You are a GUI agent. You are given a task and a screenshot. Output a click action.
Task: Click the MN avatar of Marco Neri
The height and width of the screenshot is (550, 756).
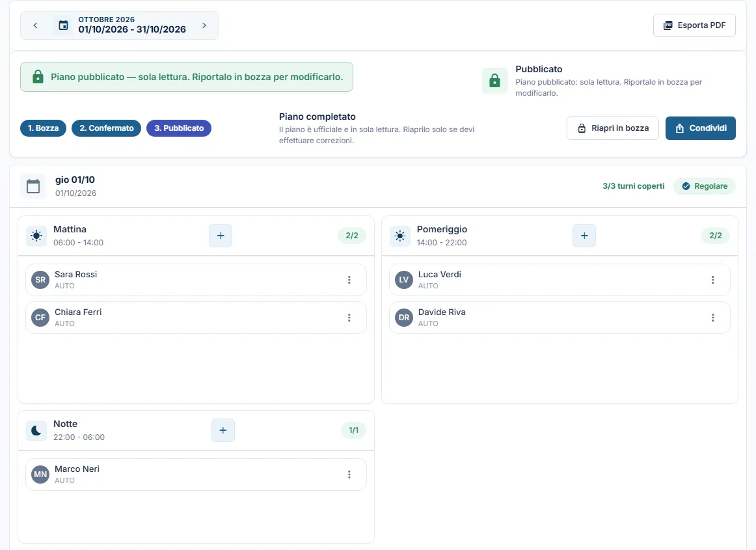[x=40, y=474]
